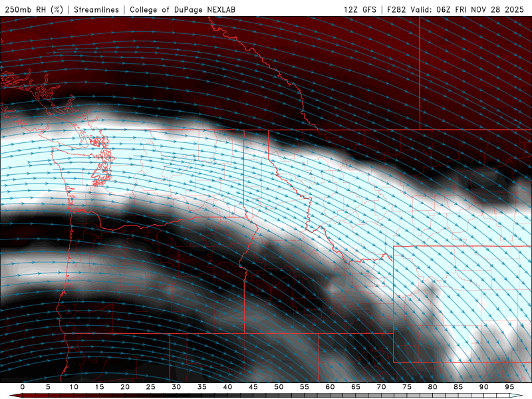Click the "85" value on the color scale
The width and height of the screenshot is (532, 399).
pyautogui.click(x=458, y=387)
